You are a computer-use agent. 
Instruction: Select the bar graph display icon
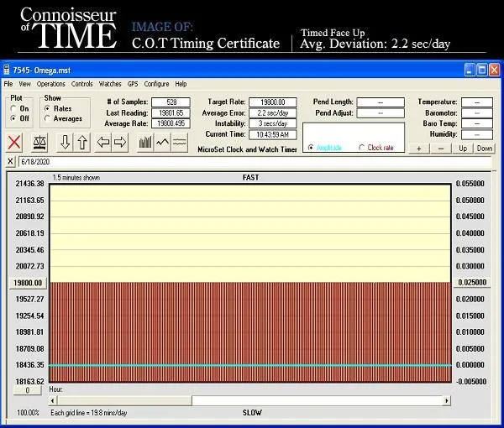[x=145, y=142]
